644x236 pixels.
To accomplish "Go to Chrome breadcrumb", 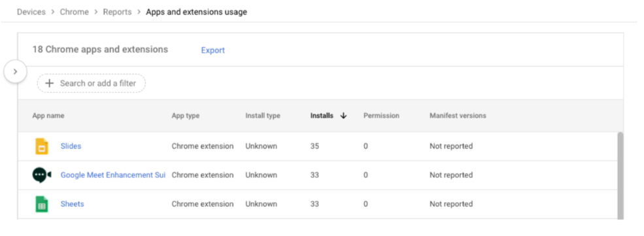I will pos(75,12).
